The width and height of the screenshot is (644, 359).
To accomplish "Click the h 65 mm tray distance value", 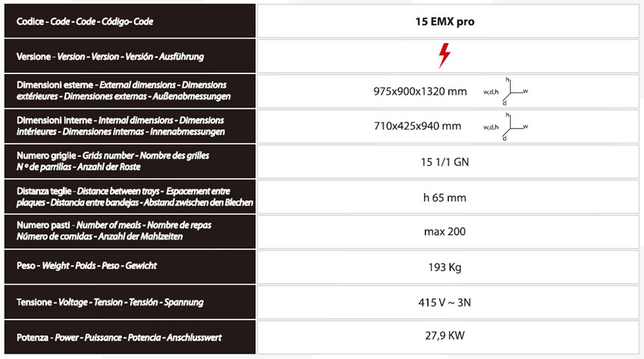I will click(x=444, y=197).
